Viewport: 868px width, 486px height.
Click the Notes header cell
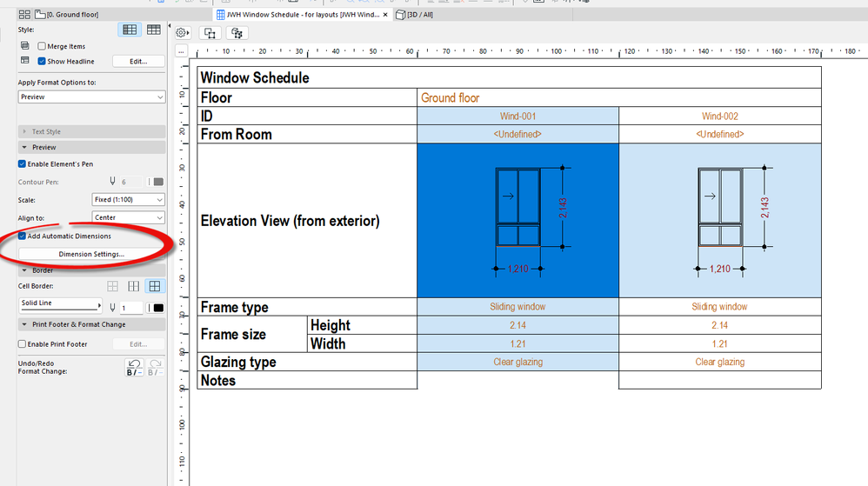click(x=307, y=380)
